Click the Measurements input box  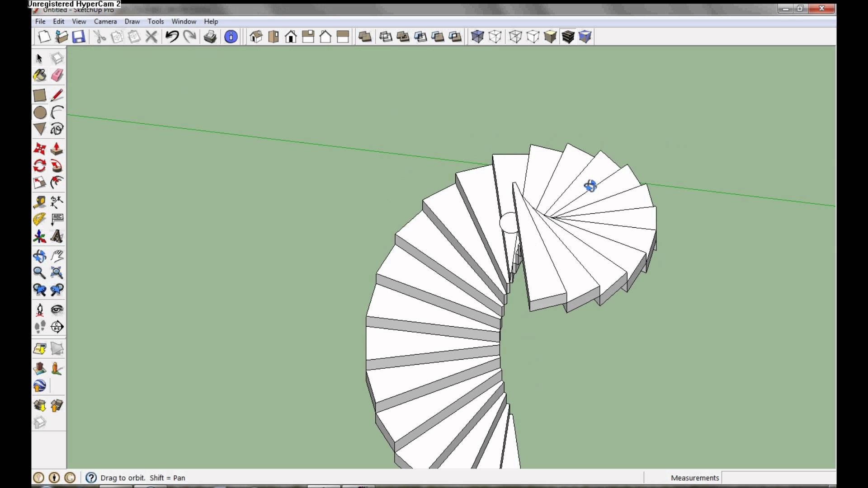pyautogui.click(x=778, y=478)
